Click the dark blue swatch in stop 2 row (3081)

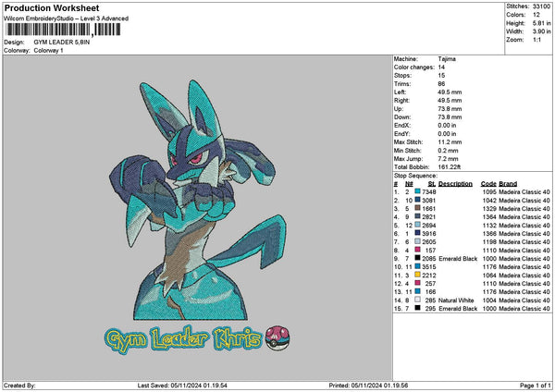(418, 200)
